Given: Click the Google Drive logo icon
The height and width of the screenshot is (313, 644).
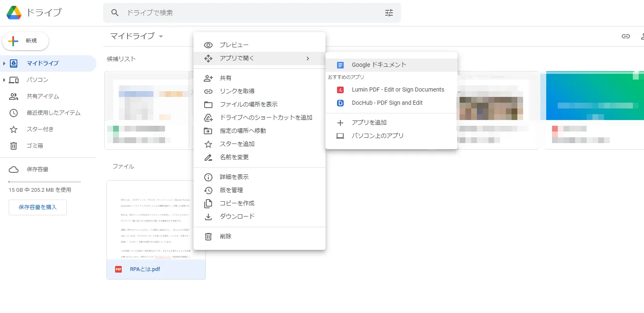Looking at the screenshot, I should (14, 13).
